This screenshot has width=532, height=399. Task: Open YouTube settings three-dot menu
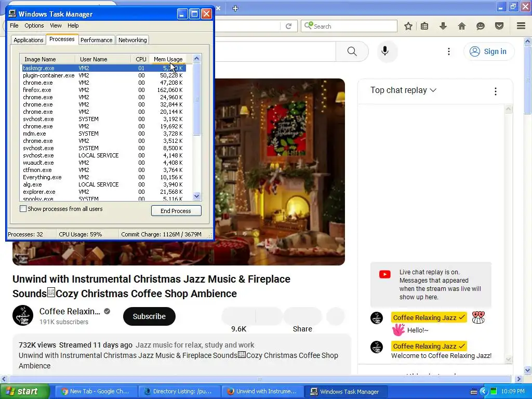(448, 51)
